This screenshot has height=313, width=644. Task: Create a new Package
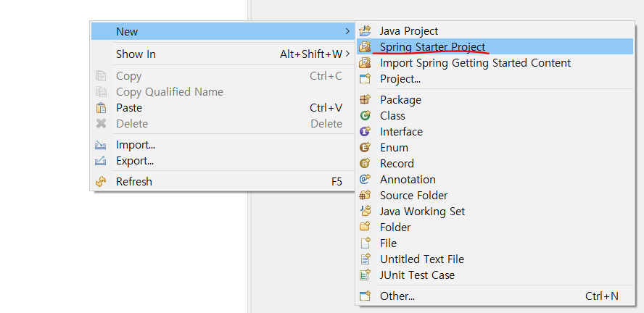(495, 100)
